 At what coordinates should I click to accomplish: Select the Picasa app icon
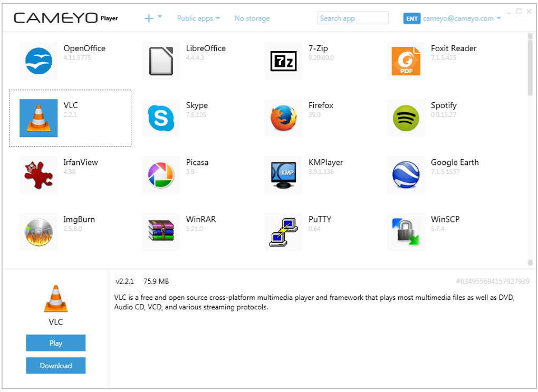tap(161, 175)
